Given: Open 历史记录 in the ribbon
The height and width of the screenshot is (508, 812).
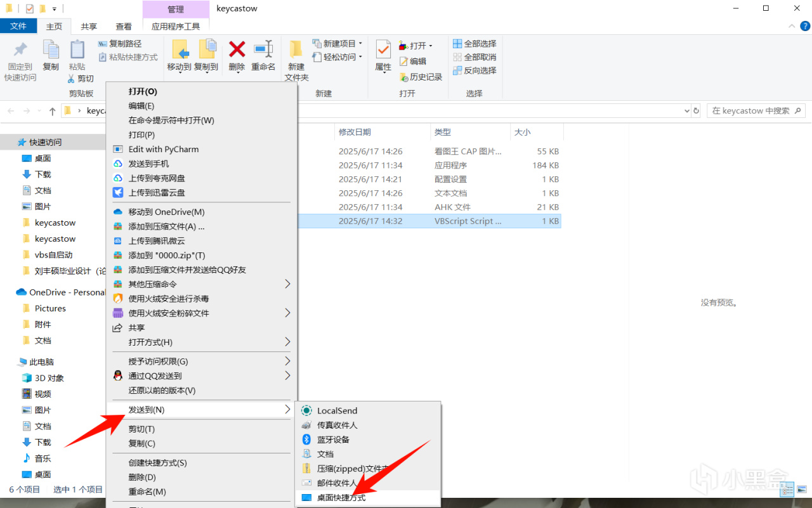Looking at the screenshot, I should [421, 77].
